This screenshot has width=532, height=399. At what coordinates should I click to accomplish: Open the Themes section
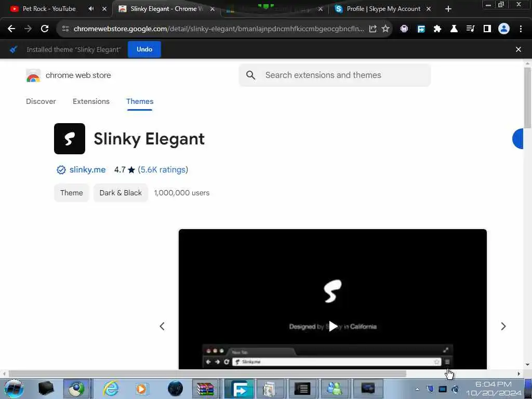140,101
